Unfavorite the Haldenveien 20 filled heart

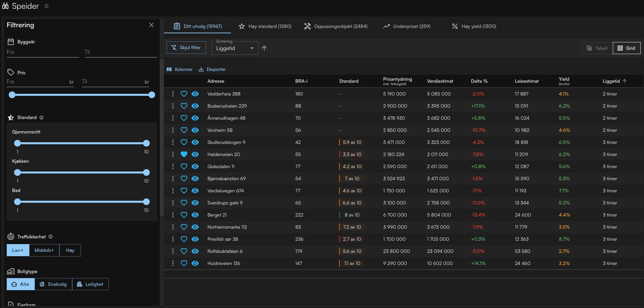(184, 154)
